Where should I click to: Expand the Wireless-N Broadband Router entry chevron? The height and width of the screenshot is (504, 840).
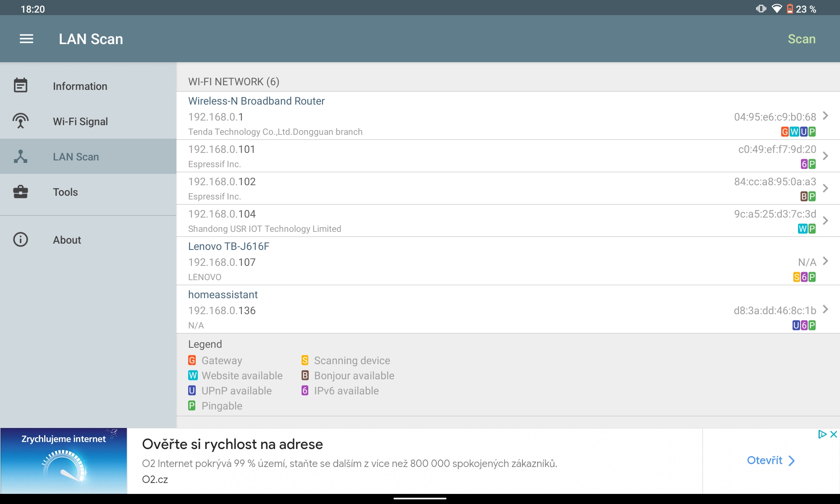coord(825,115)
